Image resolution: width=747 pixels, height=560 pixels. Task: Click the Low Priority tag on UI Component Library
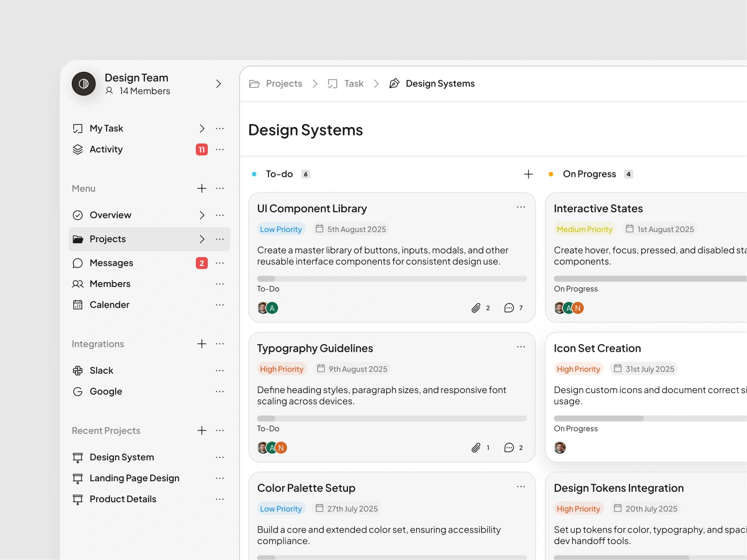pyautogui.click(x=281, y=229)
